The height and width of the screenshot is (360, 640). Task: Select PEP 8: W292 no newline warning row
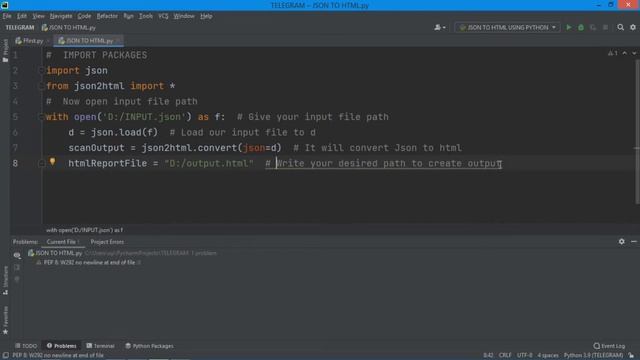tap(89, 262)
